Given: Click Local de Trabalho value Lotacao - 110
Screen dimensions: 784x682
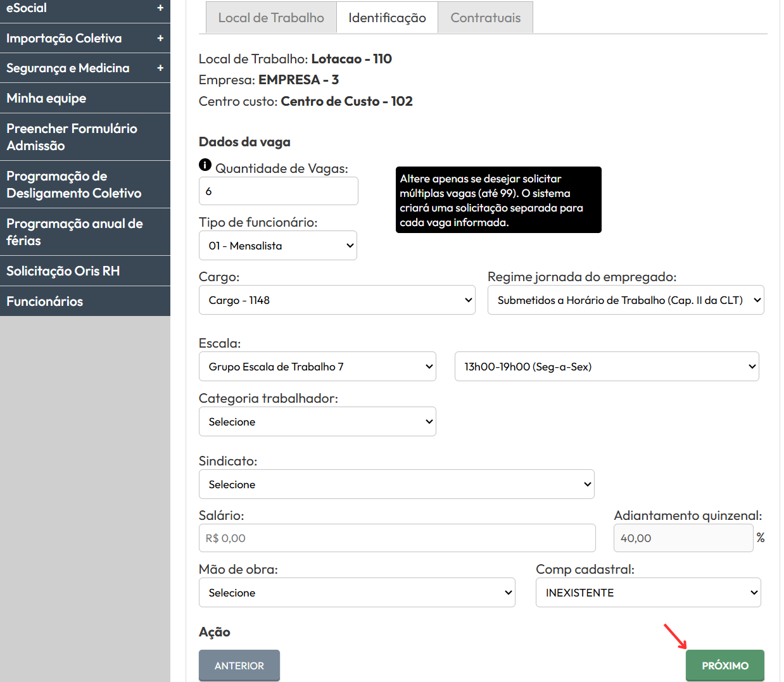Looking at the screenshot, I should click(351, 59).
